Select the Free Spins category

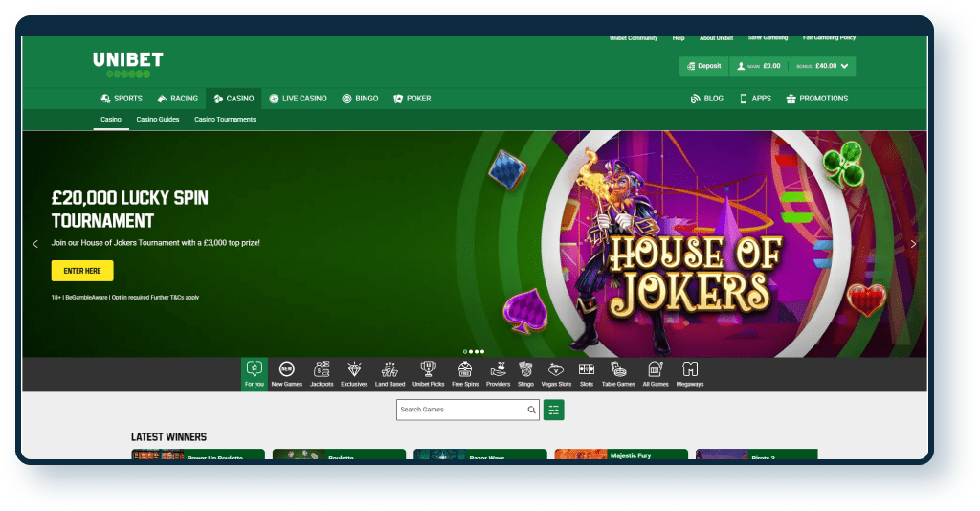[x=465, y=374]
